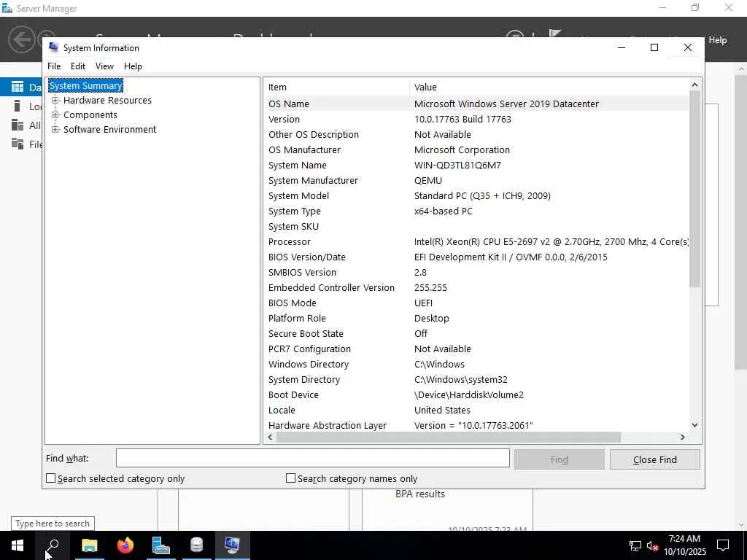Maximize the System Information window

(654, 47)
